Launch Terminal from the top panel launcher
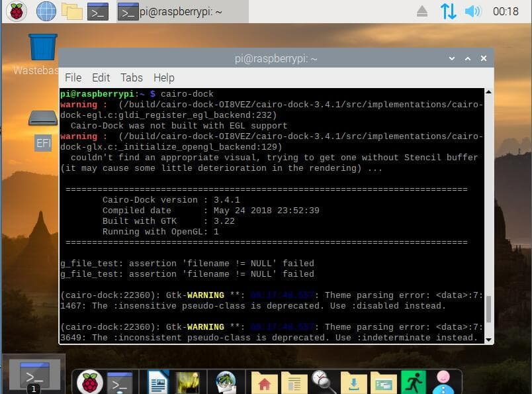The height and width of the screenshot is (394, 532). [98, 11]
